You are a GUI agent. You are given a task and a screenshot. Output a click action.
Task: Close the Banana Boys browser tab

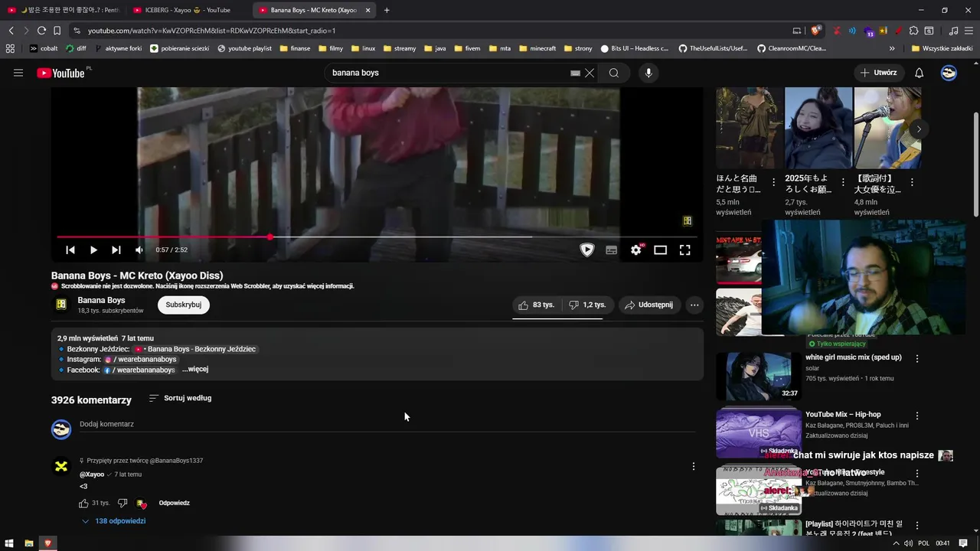pyautogui.click(x=368, y=10)
